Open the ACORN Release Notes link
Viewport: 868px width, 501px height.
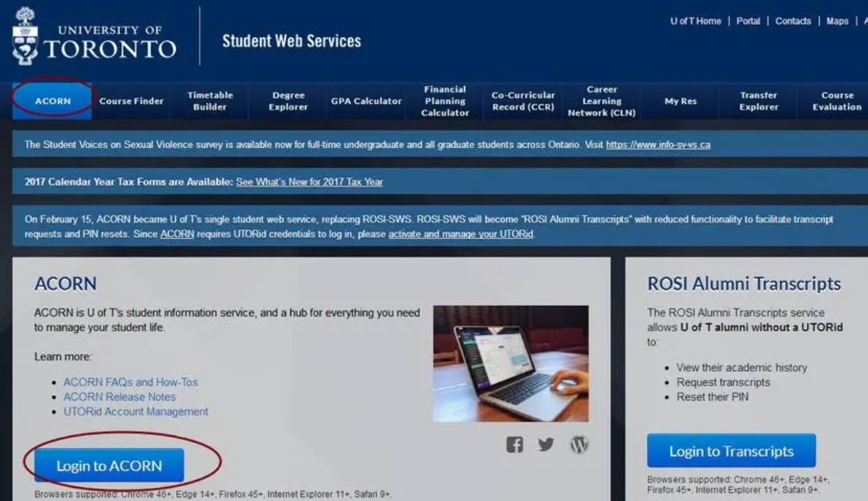(119, 397)
